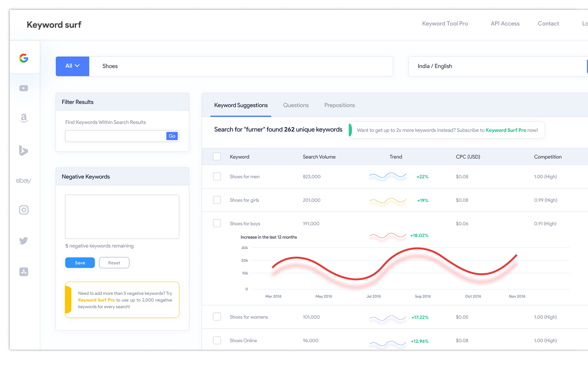
Task: Click the Go button in filter results
Action: coord(172,136)
